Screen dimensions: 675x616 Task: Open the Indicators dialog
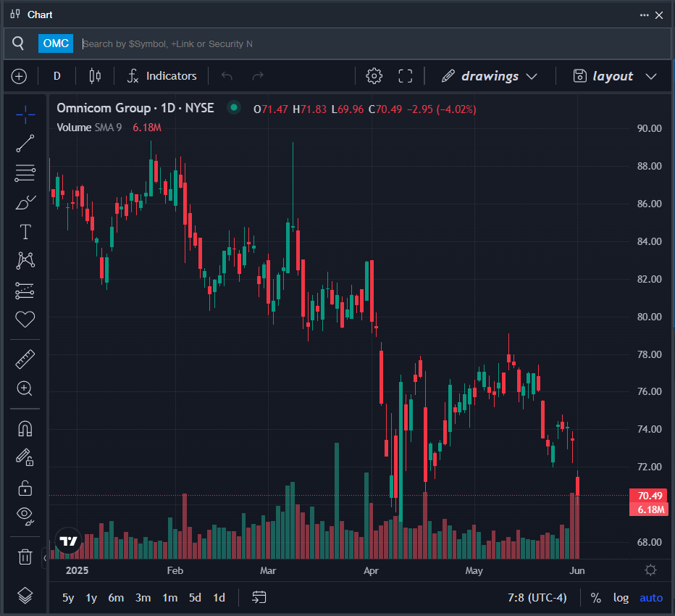point(162,76)
